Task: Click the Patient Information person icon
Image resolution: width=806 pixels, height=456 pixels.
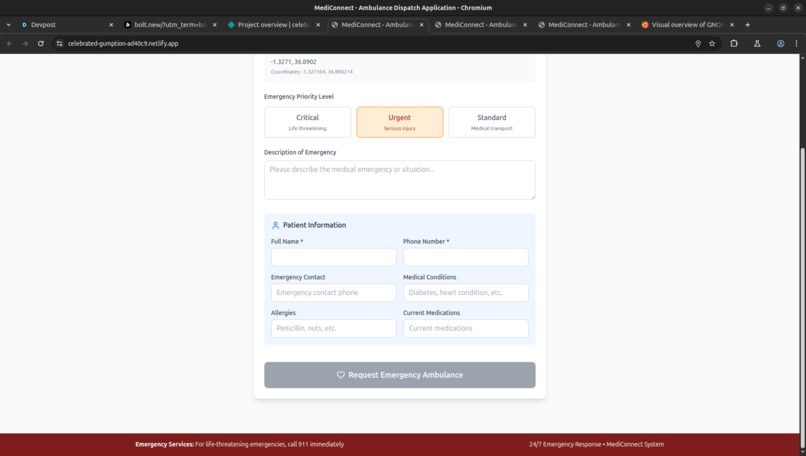Action: click(x=275, y=225)
